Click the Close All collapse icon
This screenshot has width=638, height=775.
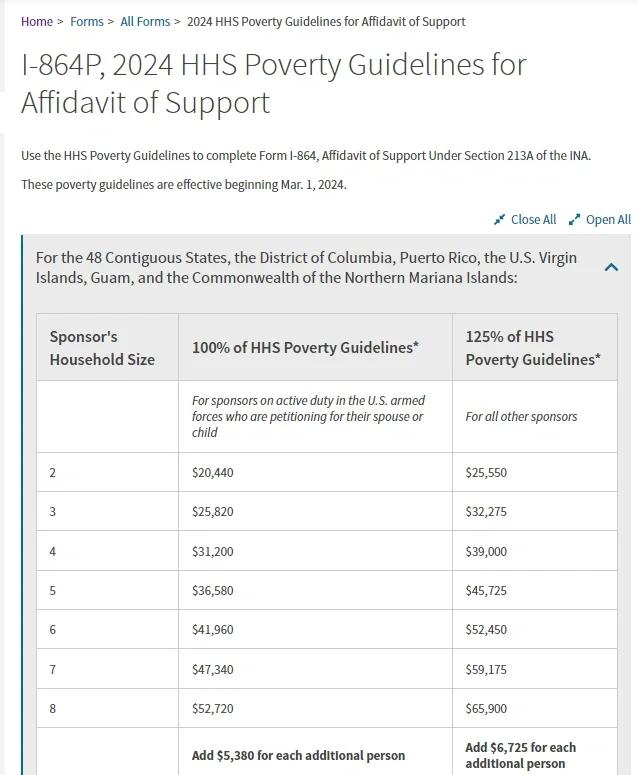[500, 219]
